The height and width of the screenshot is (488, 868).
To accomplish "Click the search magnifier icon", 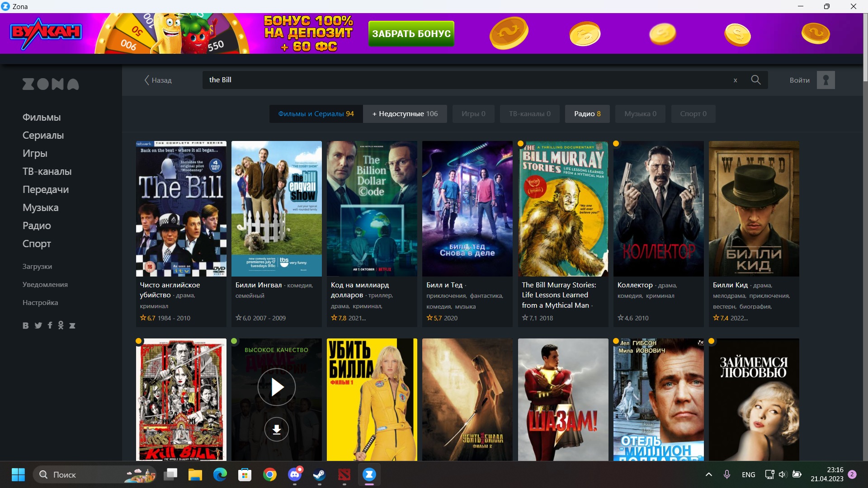I will [x=755, y=80].
